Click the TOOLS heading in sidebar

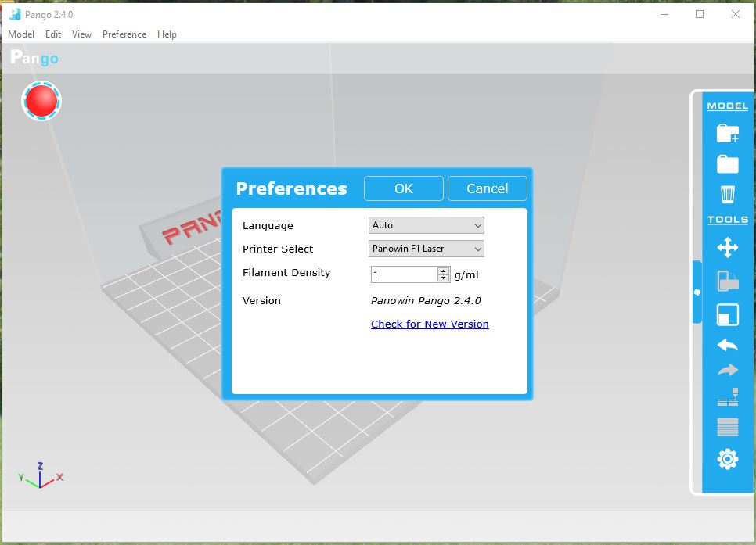point(728,220)
